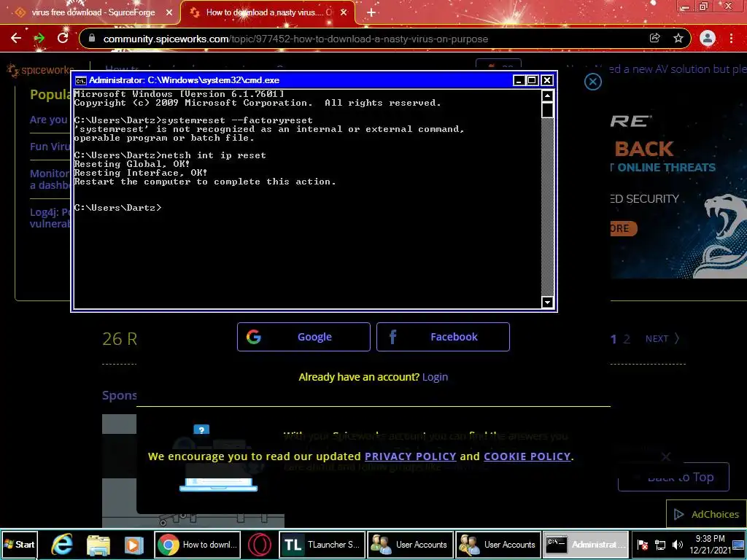Switch to Chrome How to downl... taskbar button

[197, 544]
